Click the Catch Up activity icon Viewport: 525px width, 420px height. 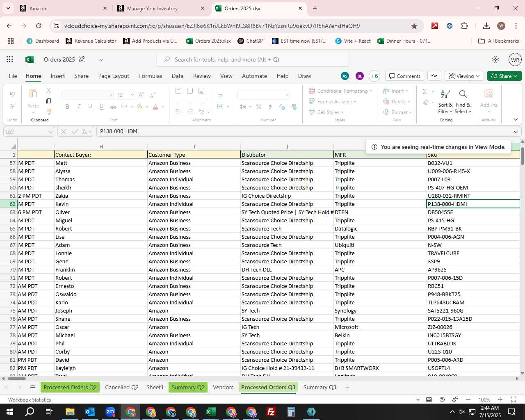click(x=434, y=76)
